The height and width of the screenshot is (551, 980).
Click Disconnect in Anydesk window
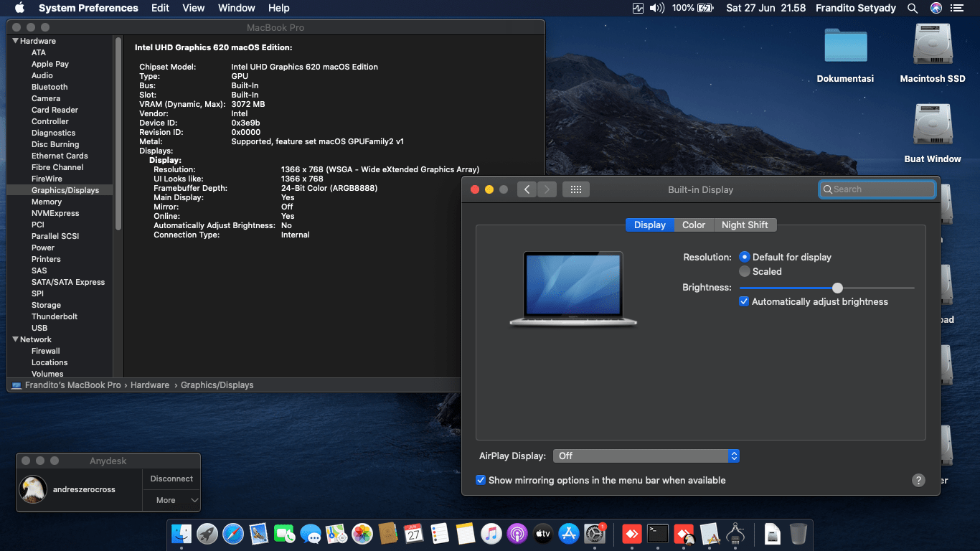tap(171, 479)
